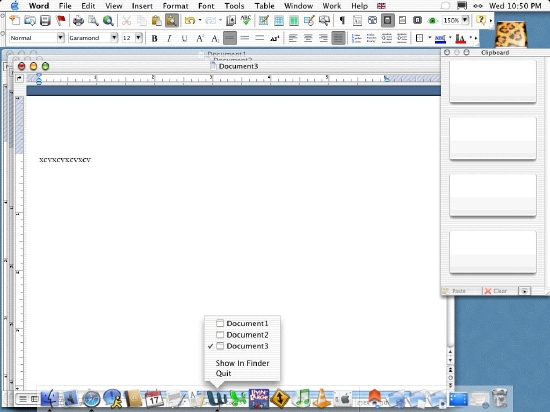The width and height of the screenshot is (550, 412).
Task: Click Clear in Clipboard palette
Action: tap(496, 291)
